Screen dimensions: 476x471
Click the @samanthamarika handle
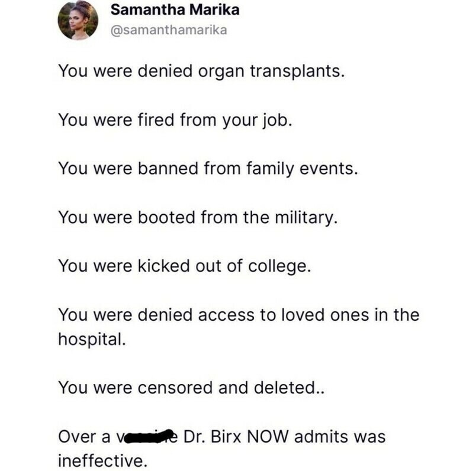point(169,30)
